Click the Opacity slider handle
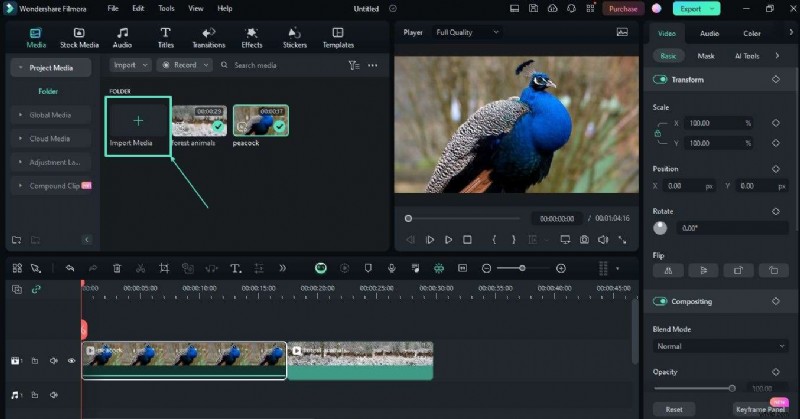This screenshot has height=419, width=800. (x=732, y=388)
